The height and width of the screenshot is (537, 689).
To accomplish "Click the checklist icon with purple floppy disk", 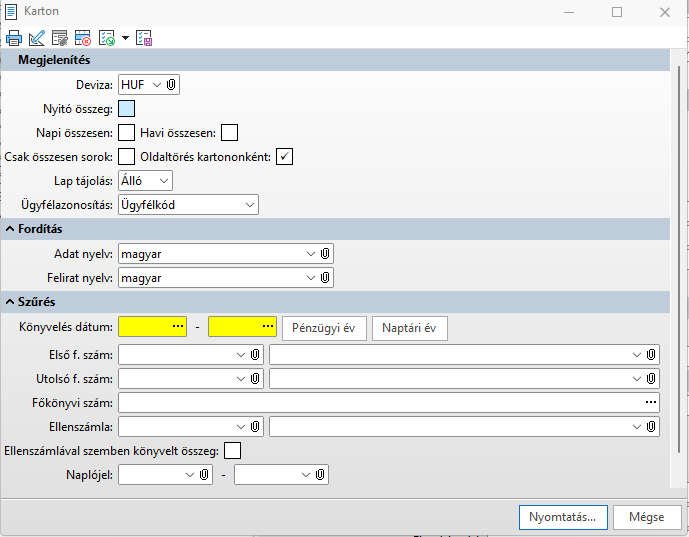I will pos(144,38).
